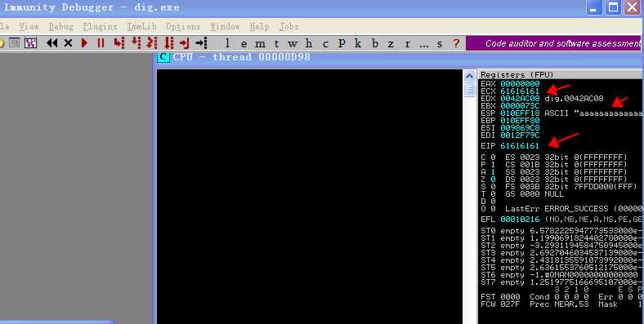Show patches with the p button
Image resolution: width=644 pixels, height=324 pixels.
pos(342,43)
